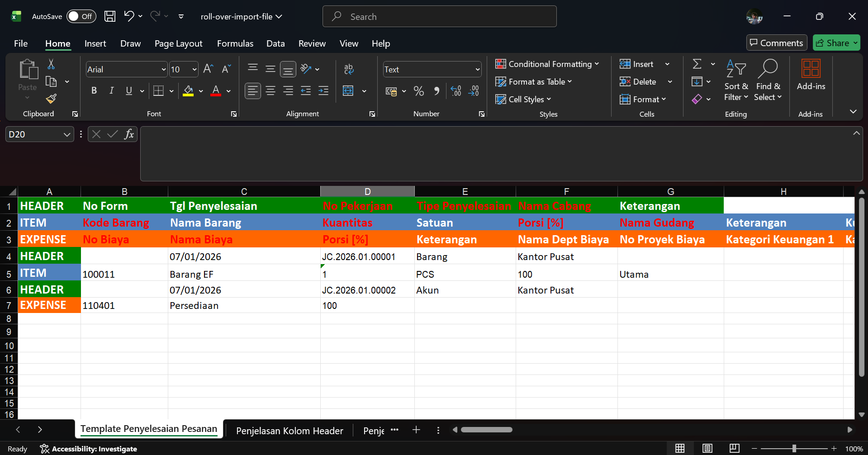Click the Increase Font Size icon
This screenshot has width=868, height=455.
point(208,69)
